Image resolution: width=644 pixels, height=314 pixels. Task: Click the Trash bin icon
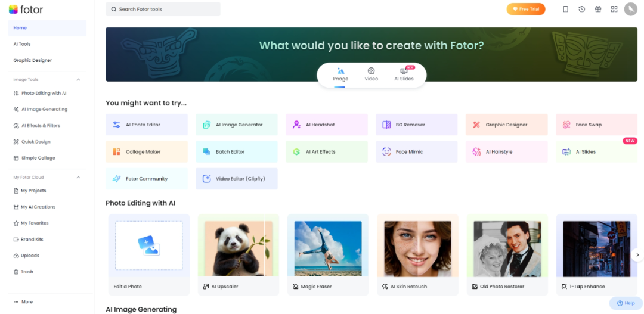click(16, 272)
